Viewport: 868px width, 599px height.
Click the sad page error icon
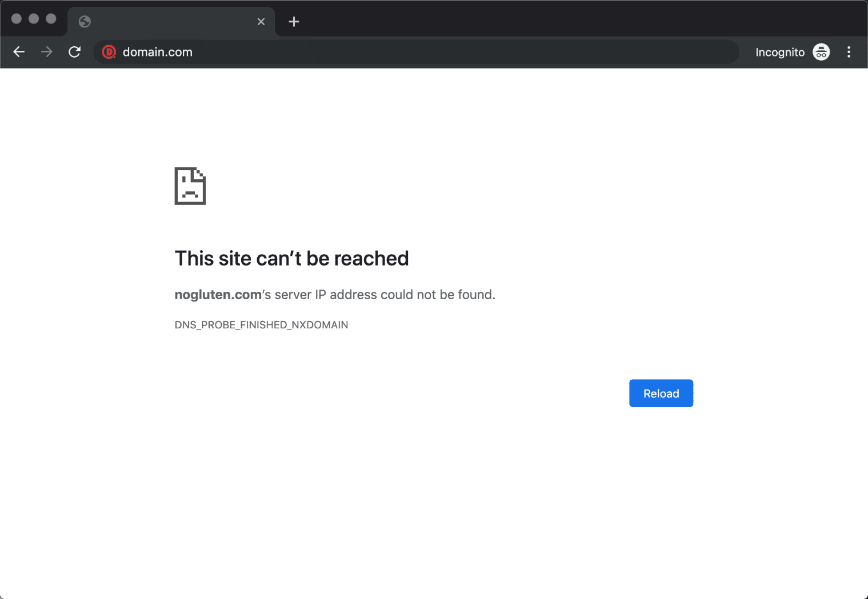[x=190, y=186]
